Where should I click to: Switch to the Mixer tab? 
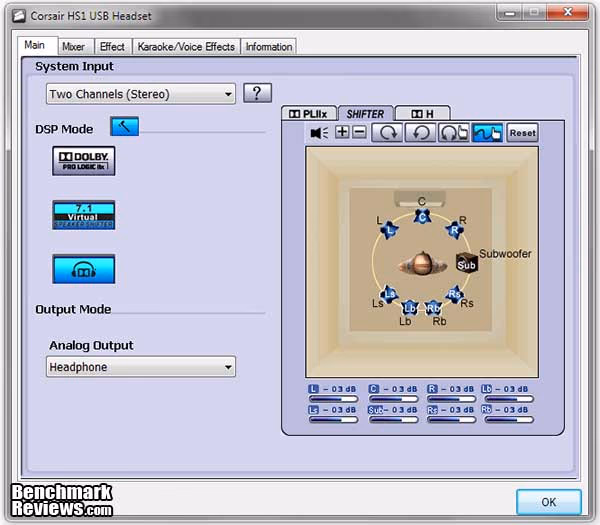coord(73,47)
